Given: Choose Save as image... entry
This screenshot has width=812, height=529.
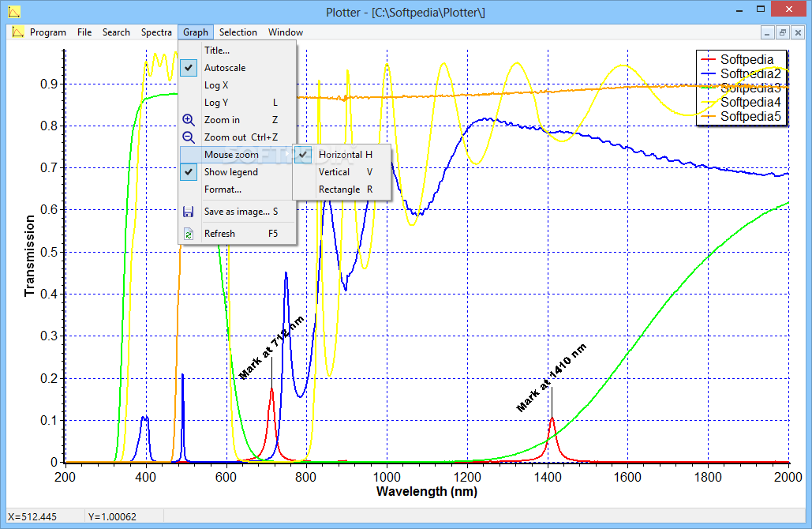Looking at the screenshot, I should [238, 212].
